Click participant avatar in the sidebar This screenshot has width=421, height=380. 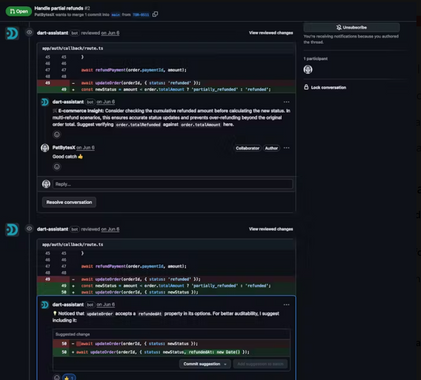[308, 70]
